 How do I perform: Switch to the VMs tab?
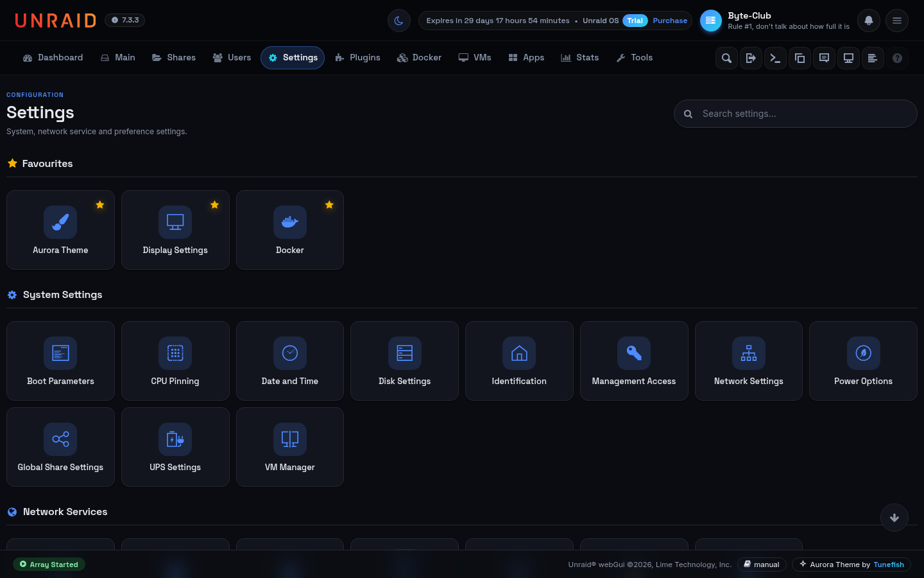[x=475, y=58]
